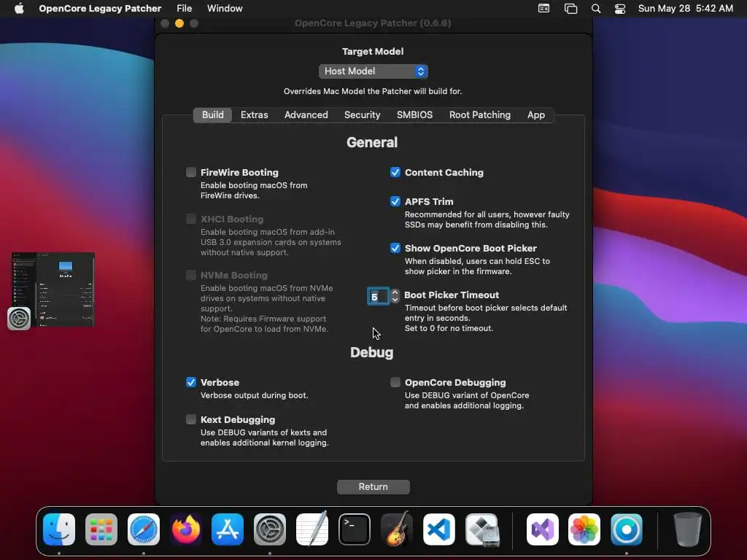Screen dimensions: 747x560
Task: Enable OpenCore Debugging checkbox
Action: pos(395,382)
